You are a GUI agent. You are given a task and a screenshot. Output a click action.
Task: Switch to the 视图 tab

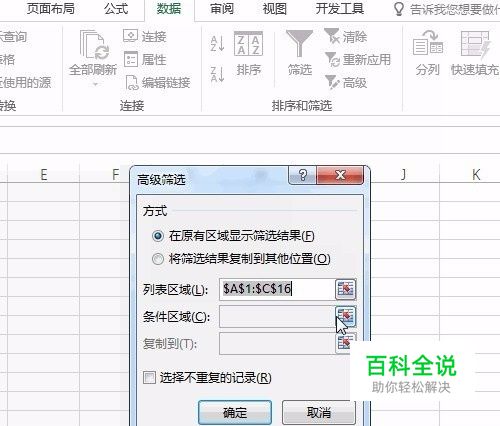(275, 9)
